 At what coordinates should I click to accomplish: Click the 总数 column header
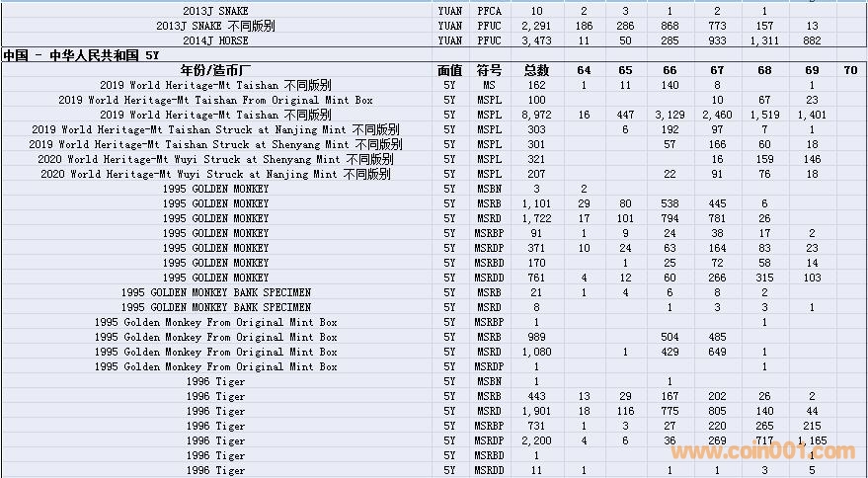(x=536, y=71)
